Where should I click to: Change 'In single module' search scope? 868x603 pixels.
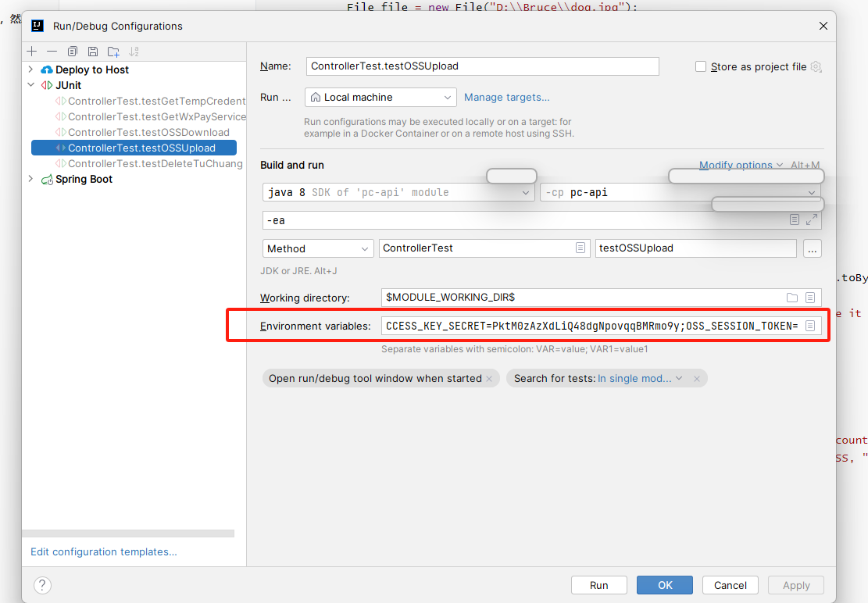pyautogui.click(x=640, y=378)
